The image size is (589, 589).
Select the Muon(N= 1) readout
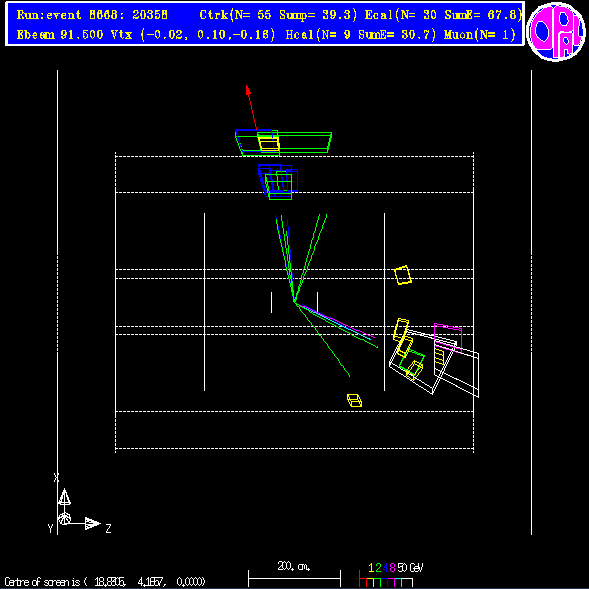point(480,35)
